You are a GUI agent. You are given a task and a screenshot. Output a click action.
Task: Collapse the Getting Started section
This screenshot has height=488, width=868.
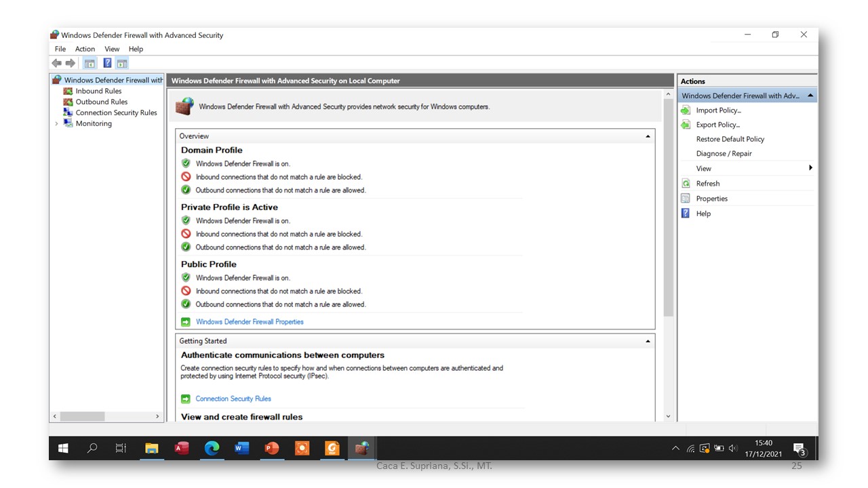[x=648, y=341]
